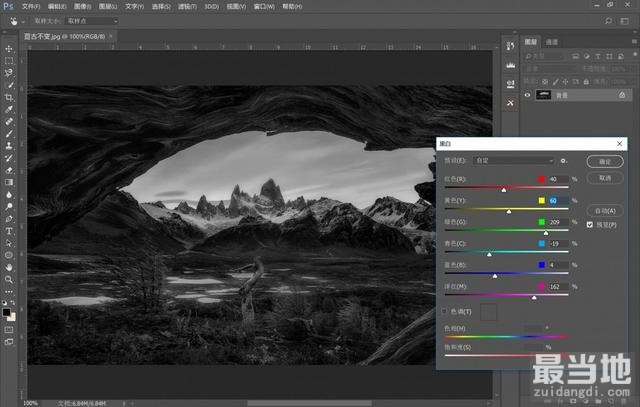This screenshot has height=407, width=640.
Task: Uncheck the 预览(P) preview checkbox
Action: pos(589,225)
